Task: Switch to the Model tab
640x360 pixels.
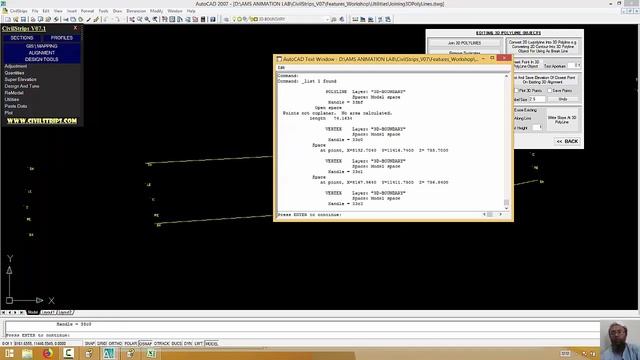Action: pyautogui.click(x=33, y=312)
